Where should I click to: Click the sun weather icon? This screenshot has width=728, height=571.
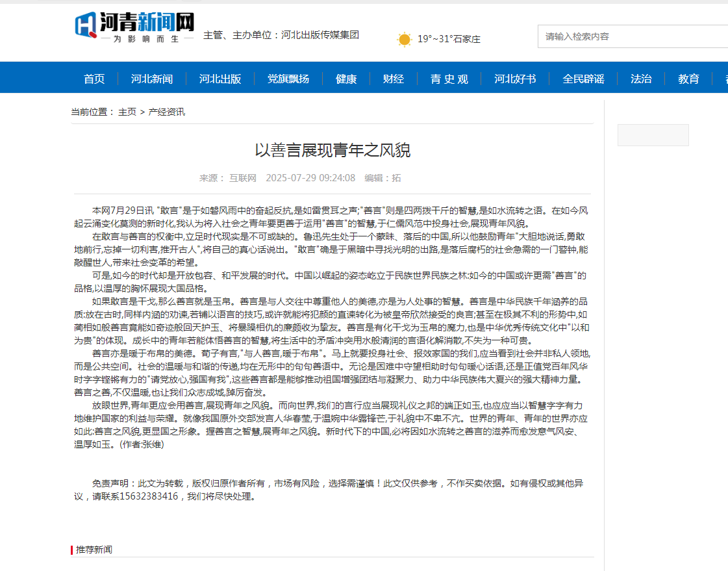click(404, 40)
